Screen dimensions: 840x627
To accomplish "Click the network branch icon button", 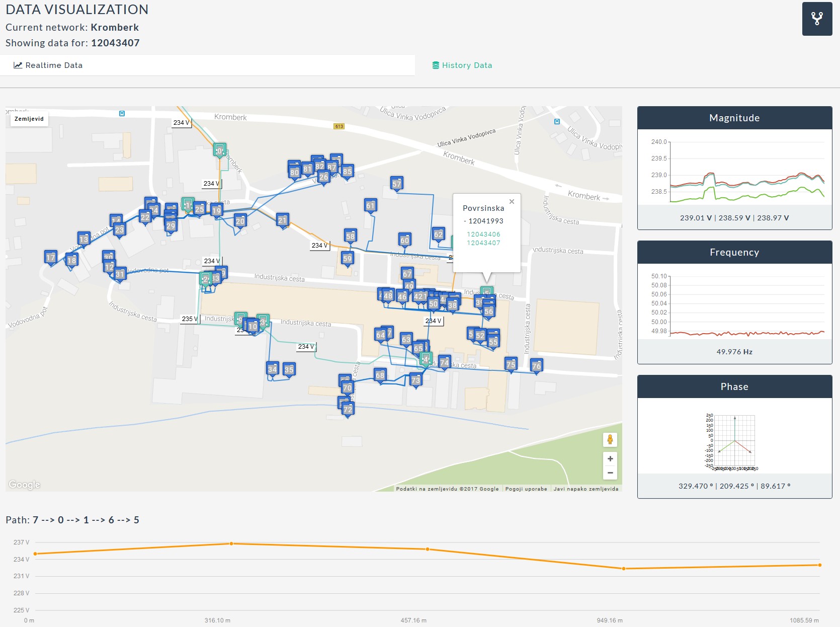I will pyautogui.click(x=817, y=19).
